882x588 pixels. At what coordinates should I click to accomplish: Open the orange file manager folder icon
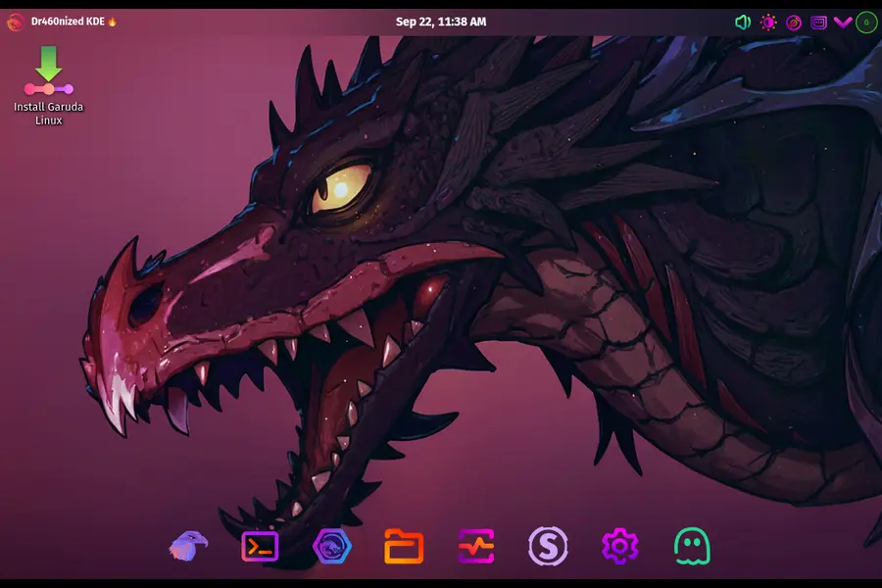coord(404,546)
